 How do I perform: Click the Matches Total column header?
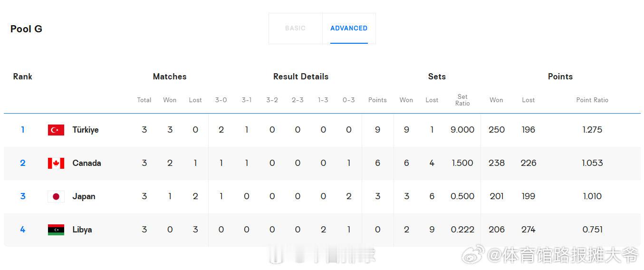tap(144, 100)
